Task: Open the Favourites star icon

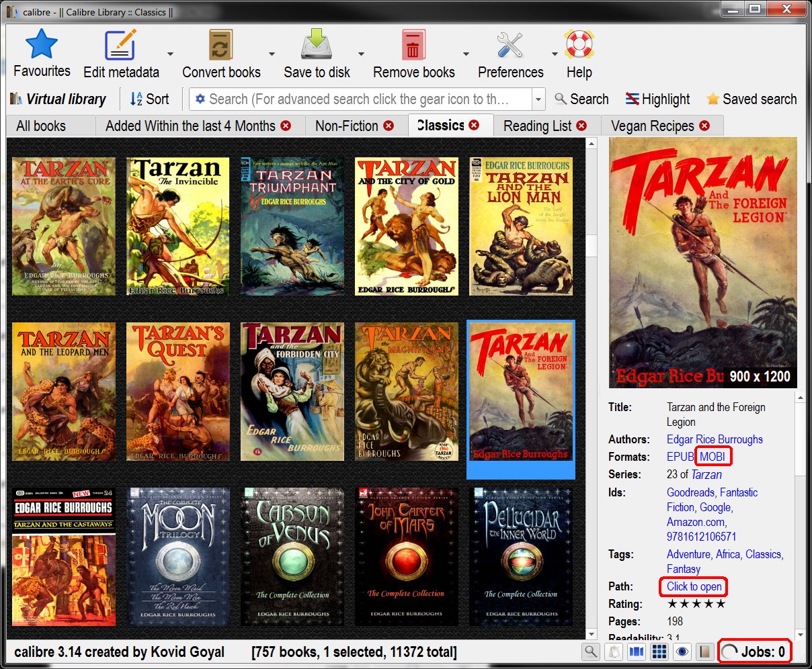Action: [x=42, y=44]
